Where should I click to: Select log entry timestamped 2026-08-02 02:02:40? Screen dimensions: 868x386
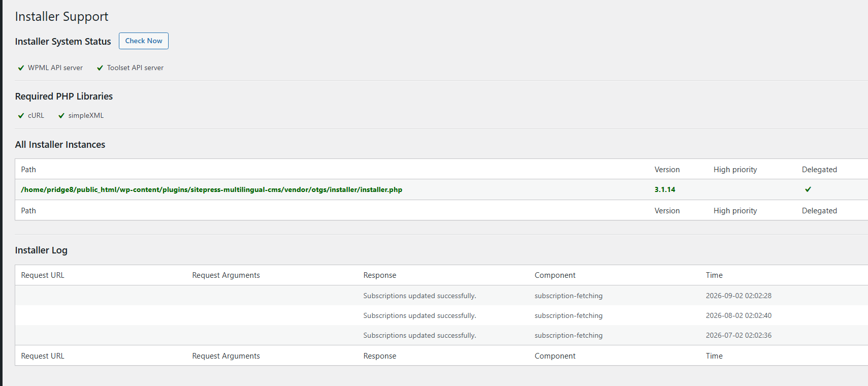click(x=738, y=315)
